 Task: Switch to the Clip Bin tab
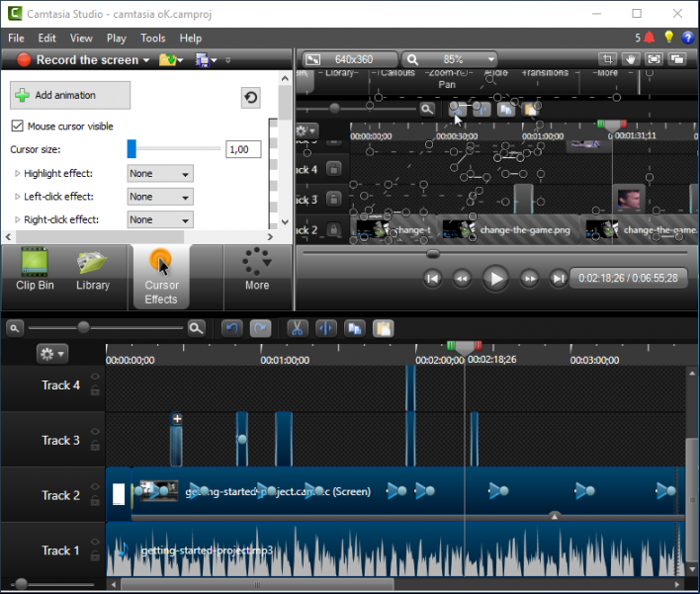click(35, 269)
